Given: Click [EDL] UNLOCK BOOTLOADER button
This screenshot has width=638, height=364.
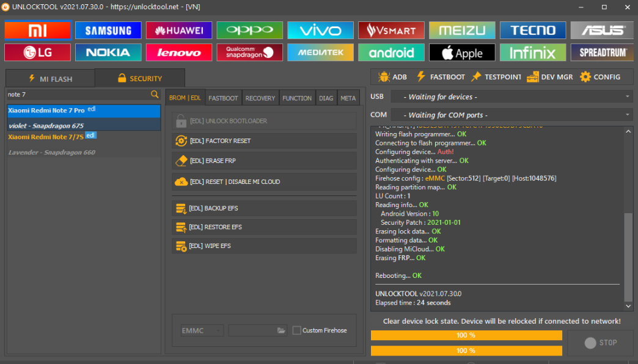Looking at the screenshot, I should [x=264, y=121].
